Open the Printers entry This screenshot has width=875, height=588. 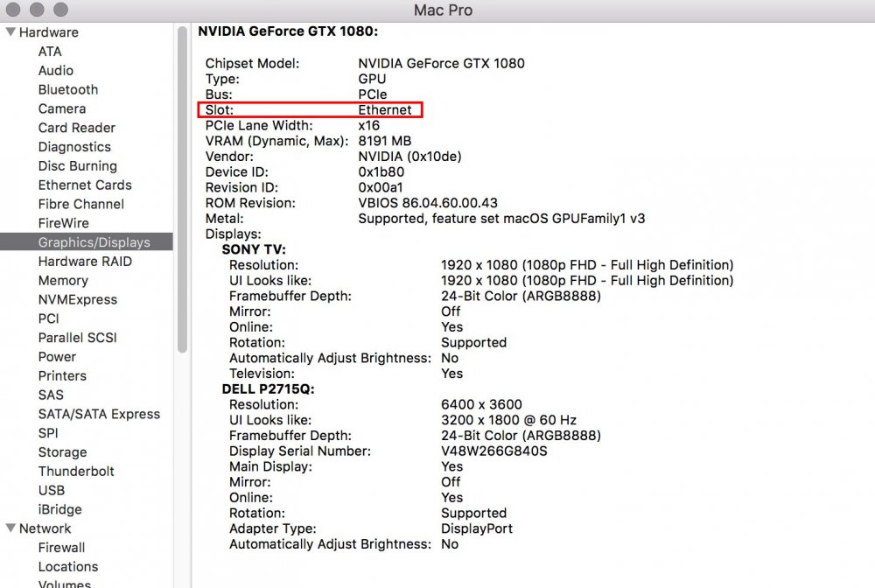tap(62, 375)
